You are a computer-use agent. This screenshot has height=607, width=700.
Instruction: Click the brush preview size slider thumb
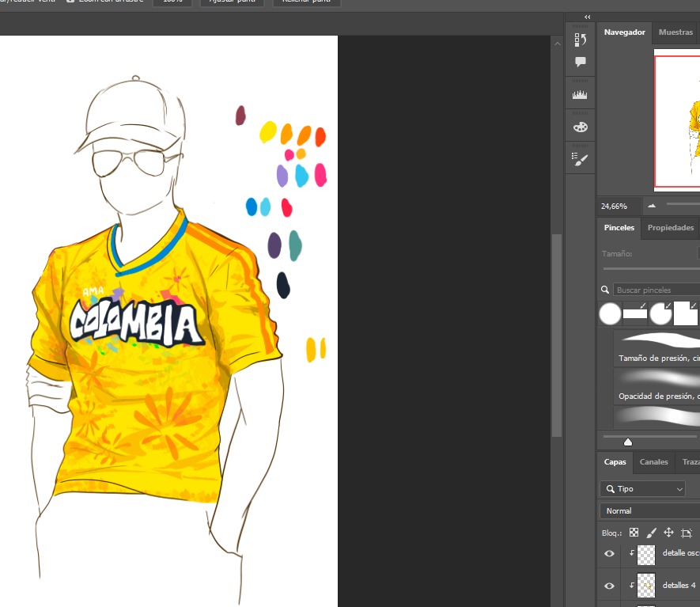tap(628, 442)
